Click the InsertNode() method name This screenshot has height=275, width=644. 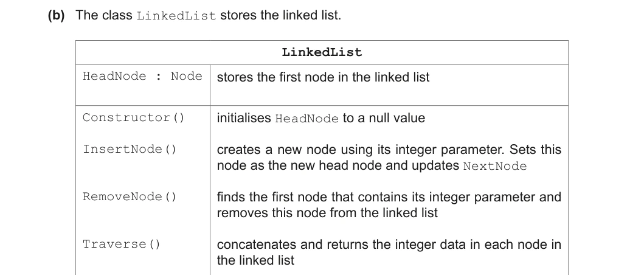pyautogui.click(x=130, y=149)
